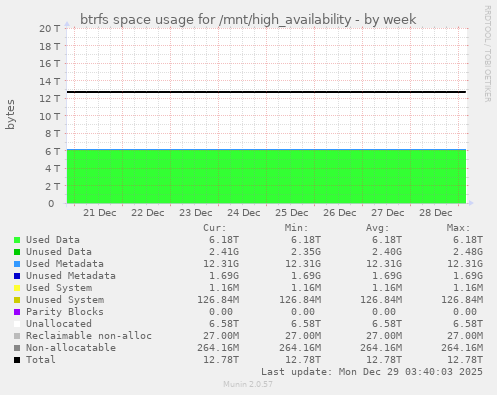Image resolution: width=497 pixels, height=395 pixels.
Task: Click the Unallocated current value 6.58T
Action: tap(224, 324)
